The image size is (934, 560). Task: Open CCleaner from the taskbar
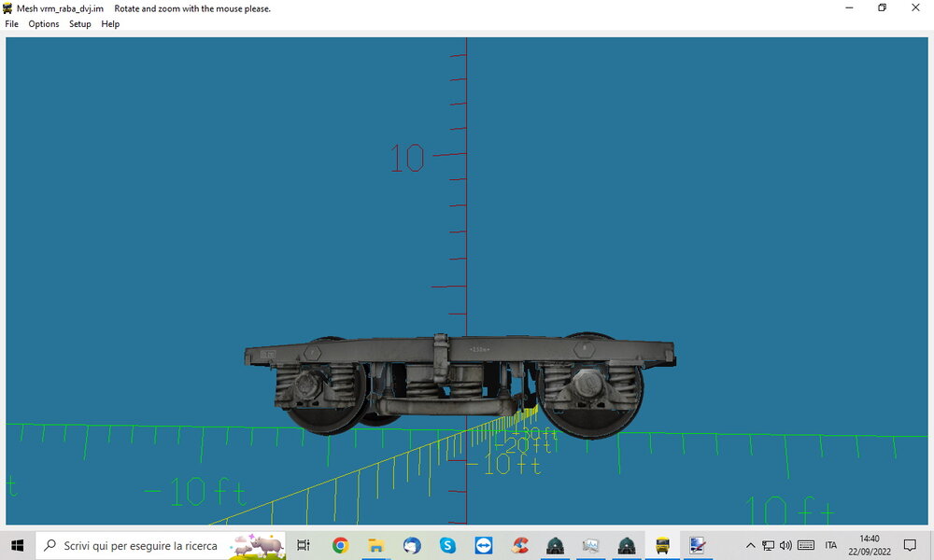tap(519, 545)
